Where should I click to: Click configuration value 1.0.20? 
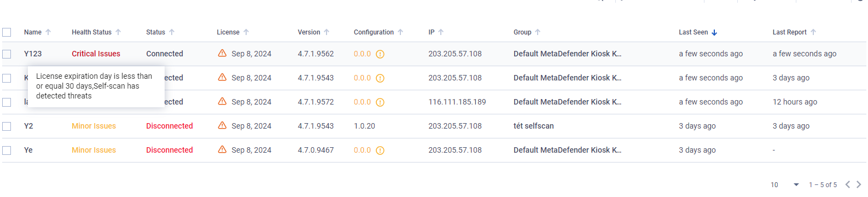point(364,126)
